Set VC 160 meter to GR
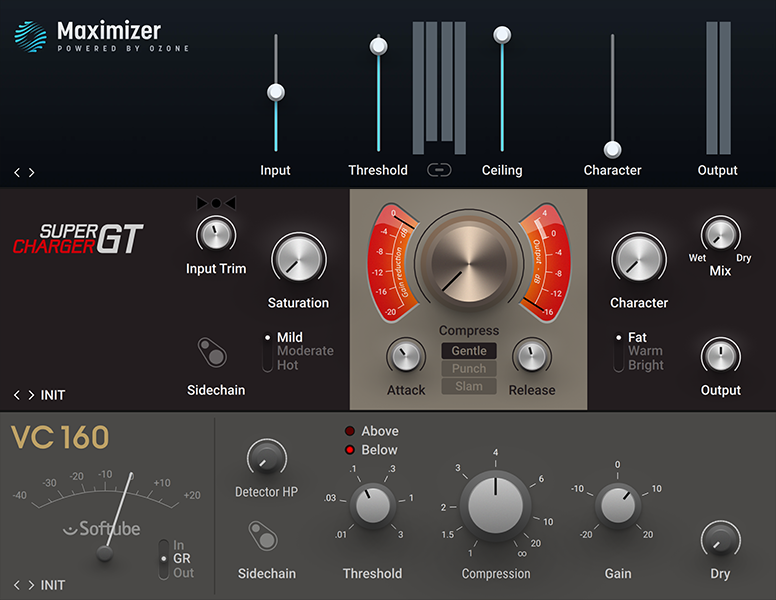This screenshot has height=600, width=776. coord(182,559)
